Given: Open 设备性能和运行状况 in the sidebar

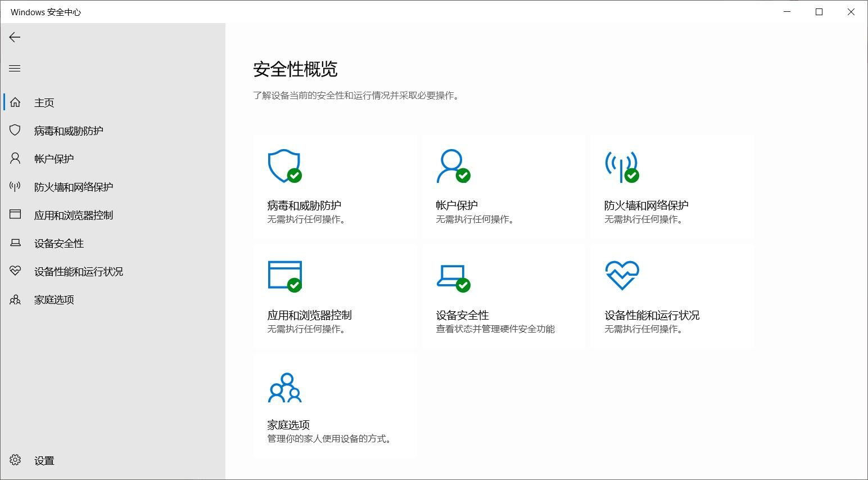Looking at the screenshot, I should pos(79,271).
